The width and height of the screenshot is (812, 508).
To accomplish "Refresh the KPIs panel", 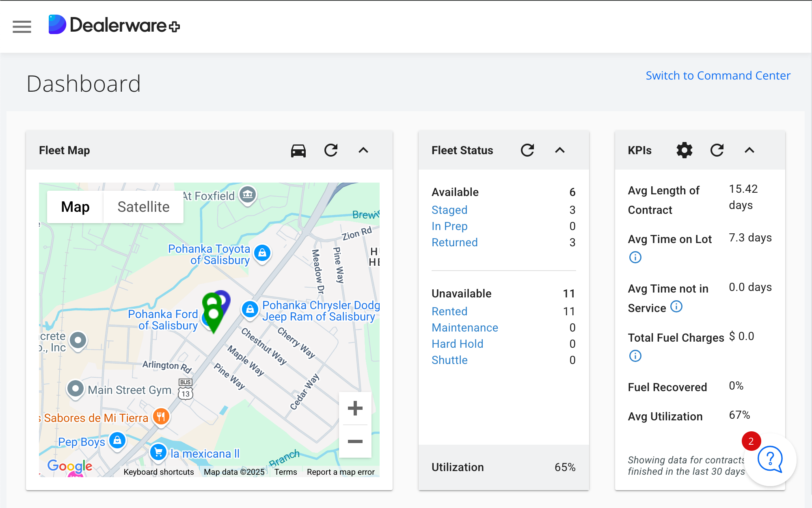I will (717, 150).
